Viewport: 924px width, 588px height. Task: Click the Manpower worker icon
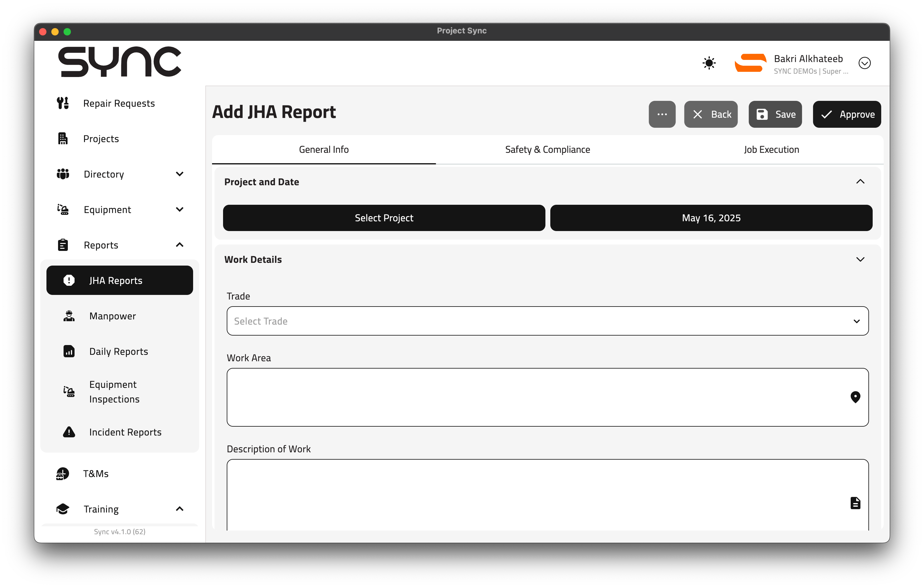click(69, 316)
